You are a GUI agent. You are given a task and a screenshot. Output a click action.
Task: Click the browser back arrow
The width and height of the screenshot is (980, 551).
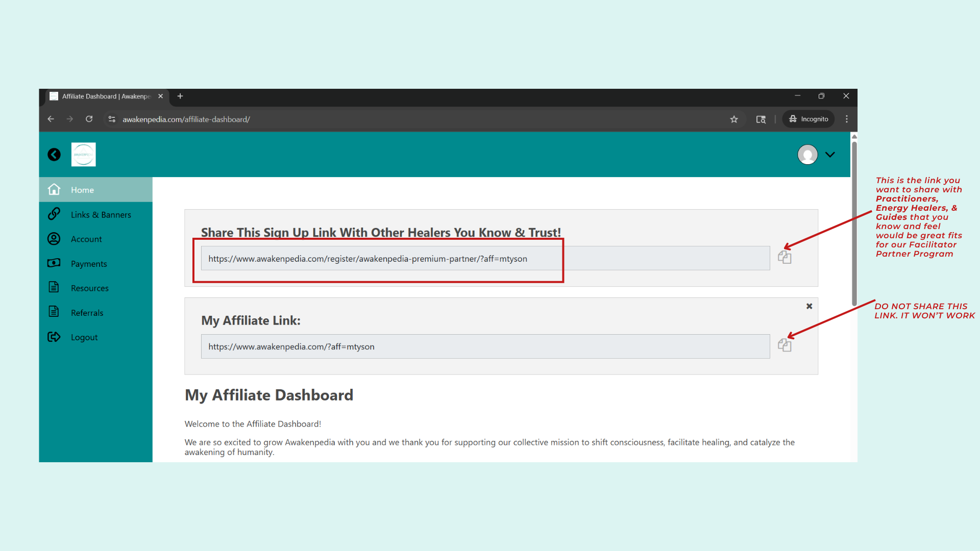(x=51, y=119)
